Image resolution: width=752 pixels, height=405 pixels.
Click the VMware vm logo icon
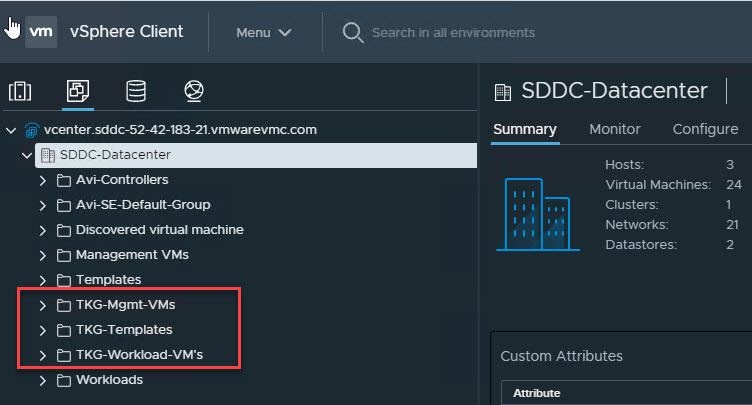pos(41,31)
